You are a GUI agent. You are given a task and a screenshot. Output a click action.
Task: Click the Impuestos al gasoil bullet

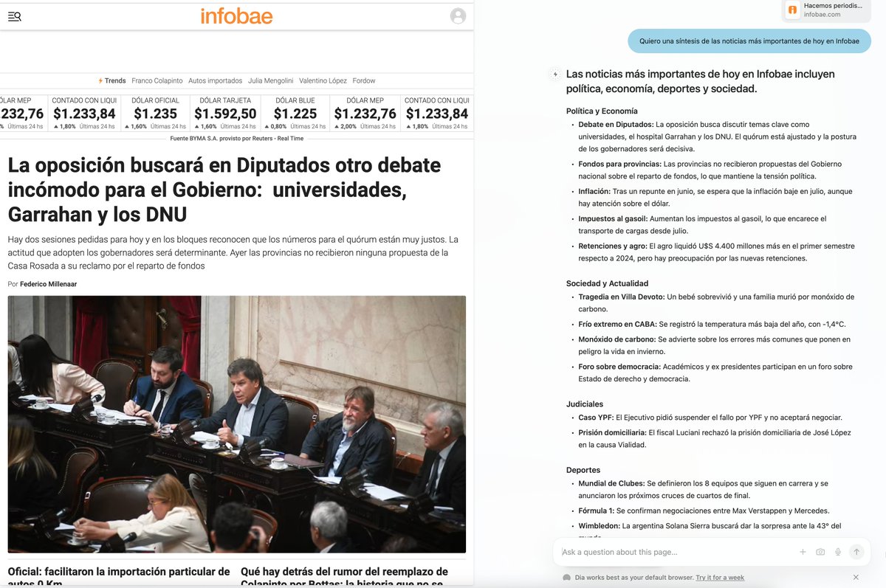coord(702,224)
